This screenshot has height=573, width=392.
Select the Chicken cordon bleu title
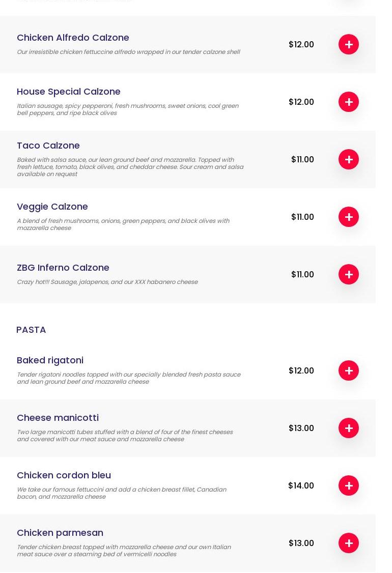click(64, 475)
